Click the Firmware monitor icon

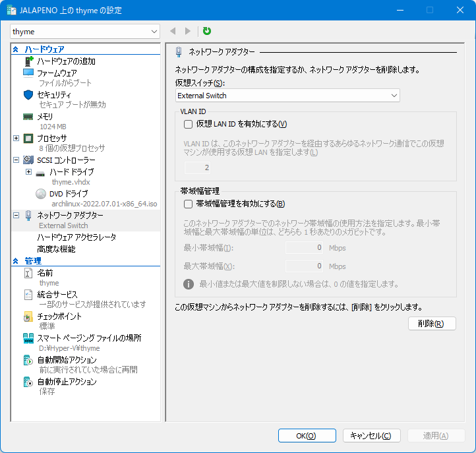coord(28,73)
